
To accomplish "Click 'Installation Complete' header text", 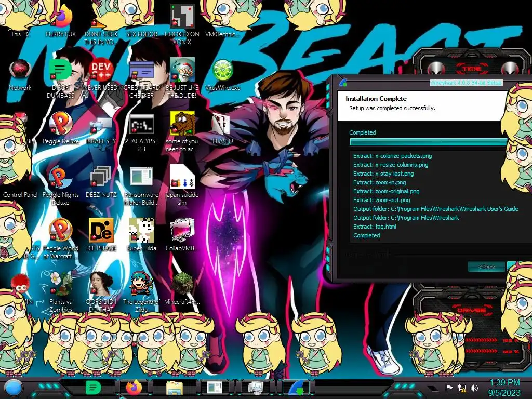I will 376,99.
